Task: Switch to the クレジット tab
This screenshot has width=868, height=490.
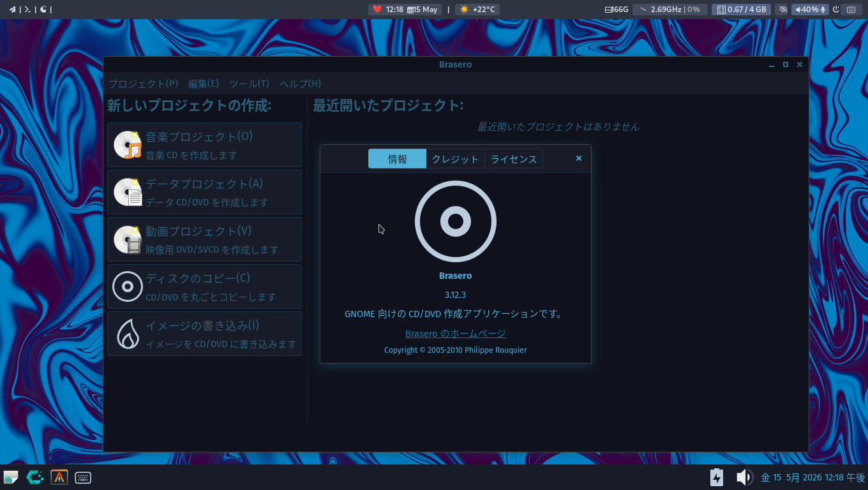Action: [x=455, y=159]
